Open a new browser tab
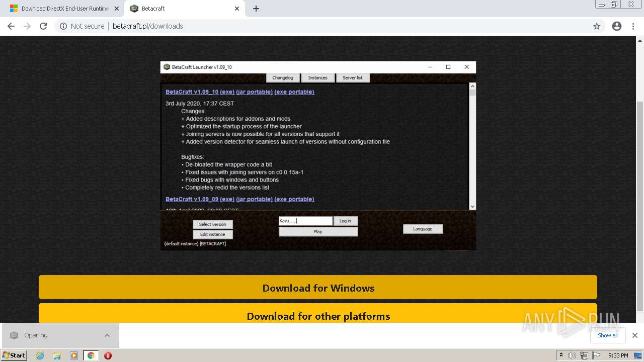644x362 pixels. (x=256, y=9)
